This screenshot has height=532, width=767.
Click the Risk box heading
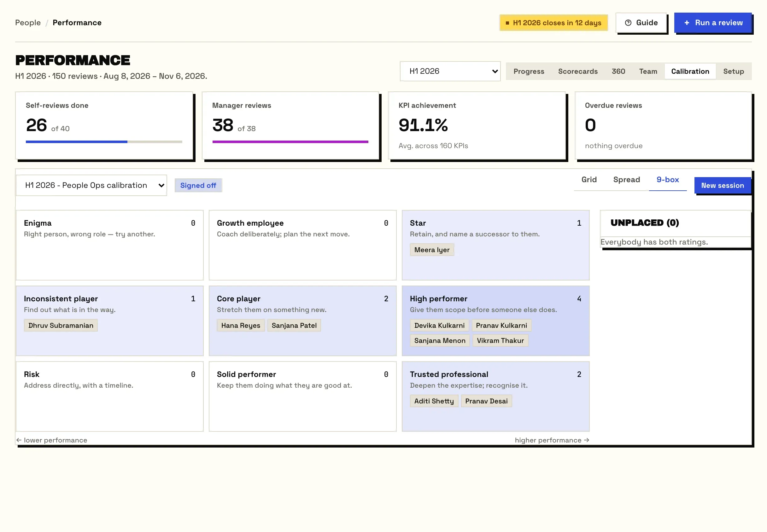pyautogui.click(x=32, y=374)
